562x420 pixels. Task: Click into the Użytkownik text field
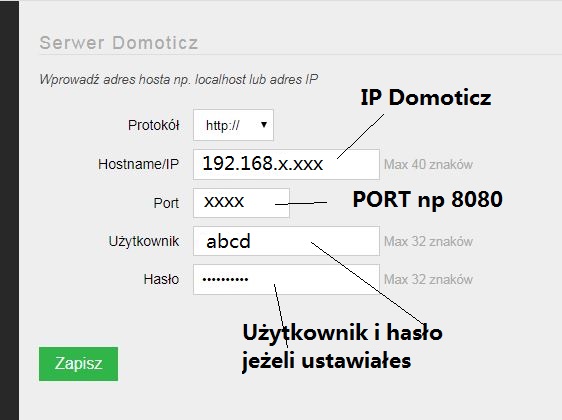[x=286, y=241]
